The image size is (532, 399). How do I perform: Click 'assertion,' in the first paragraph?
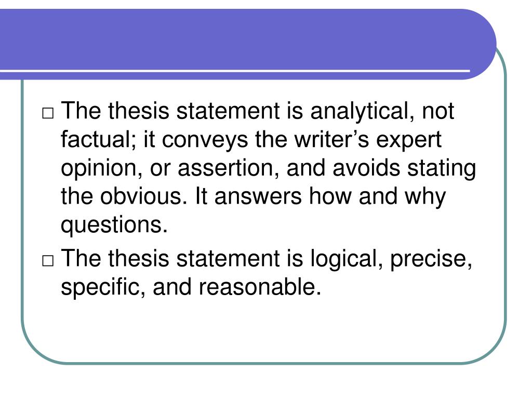pyautogui.click(x=229, y=168)
